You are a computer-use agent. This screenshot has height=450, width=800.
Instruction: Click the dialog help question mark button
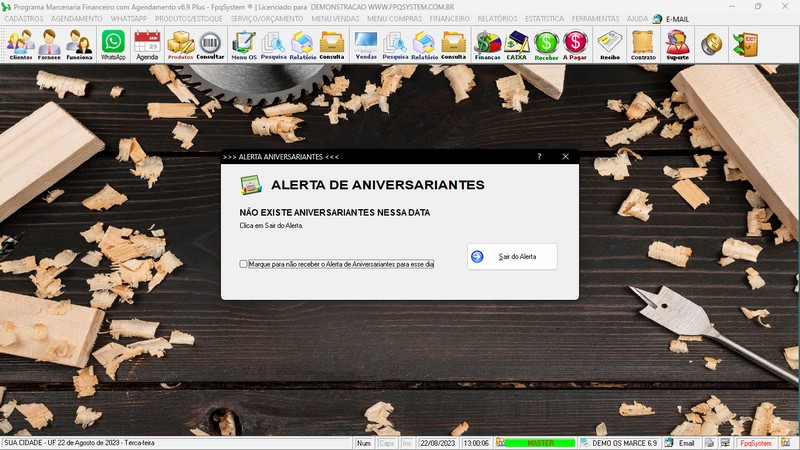pyautogui.click(x=539, y=157)
